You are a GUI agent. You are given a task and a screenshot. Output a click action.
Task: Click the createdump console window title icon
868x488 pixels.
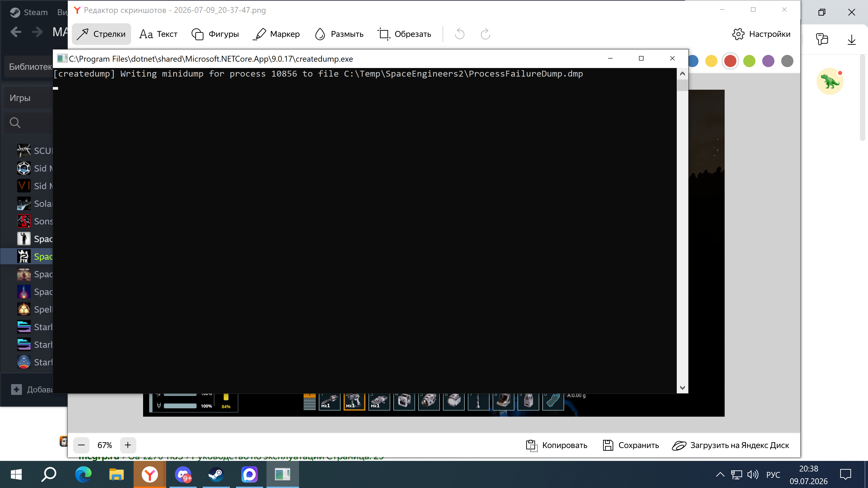62,59
